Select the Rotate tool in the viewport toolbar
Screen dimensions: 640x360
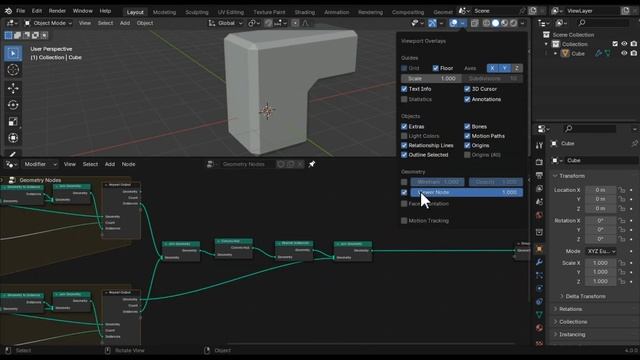point(13,105)
